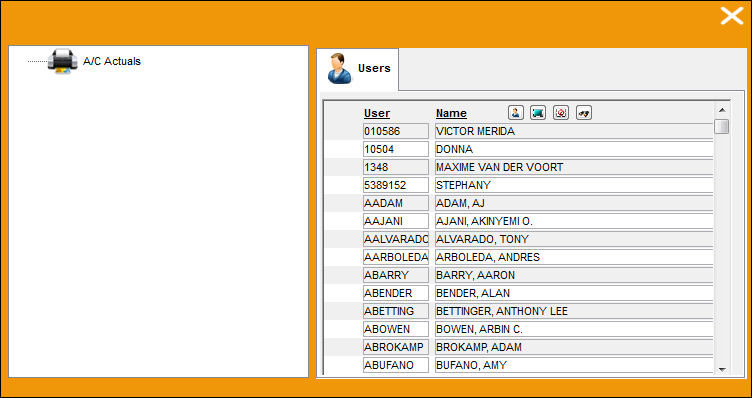Select name field ALVARADO, TONY
Viewport: 752px width, 398px height.
574,239
